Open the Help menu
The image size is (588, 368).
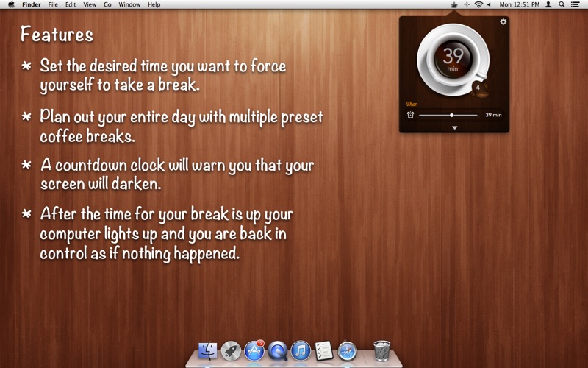[x=154, y=4]
